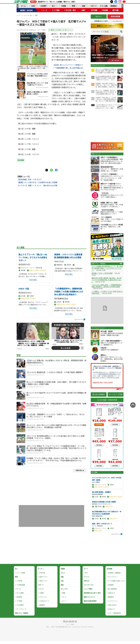Open the 大谷翔平 navigation tab
This screenshot has height=644, width=140.
point(43,6)
